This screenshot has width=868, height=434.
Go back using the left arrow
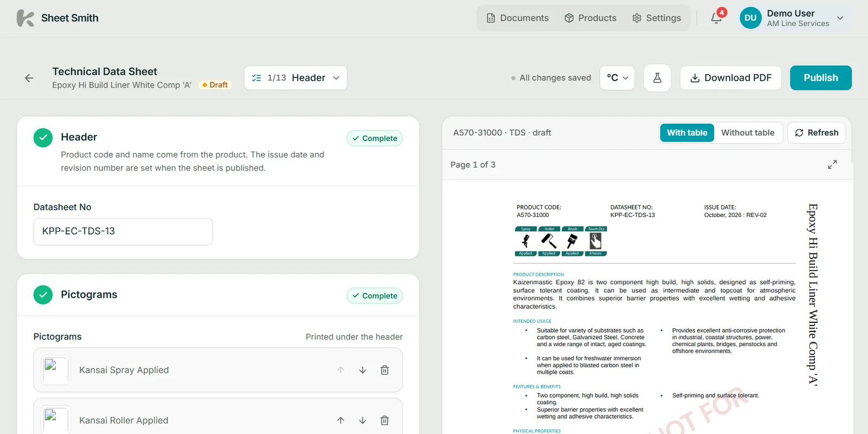pos(29,78)
